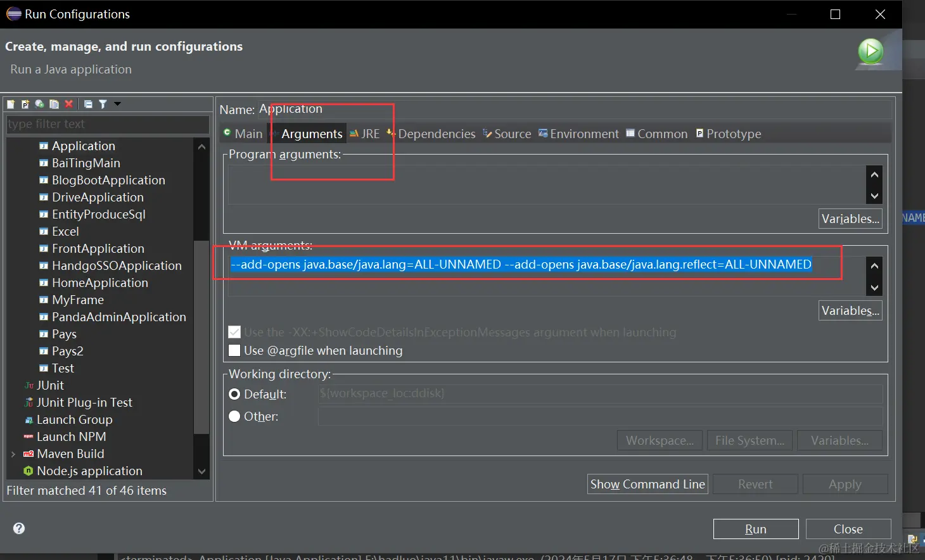Click the Workspace... button
925x560 pixels.
[x=660, y=440]
